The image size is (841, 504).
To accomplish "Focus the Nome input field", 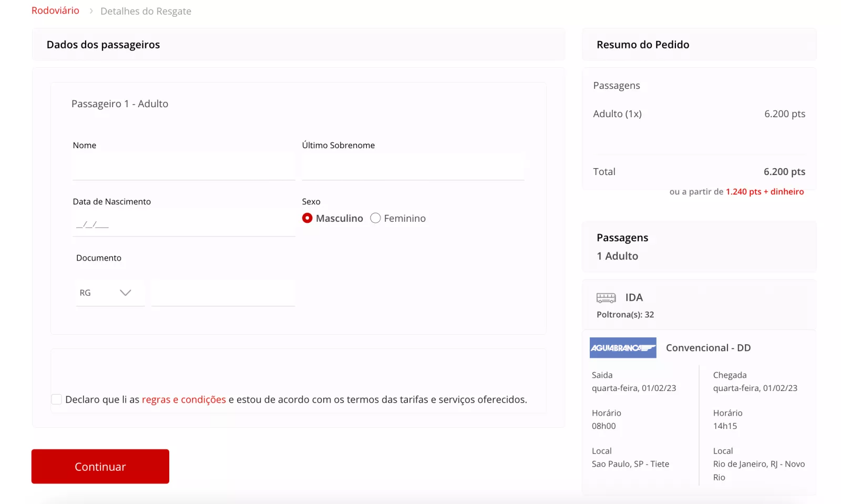I will (184, 167).
